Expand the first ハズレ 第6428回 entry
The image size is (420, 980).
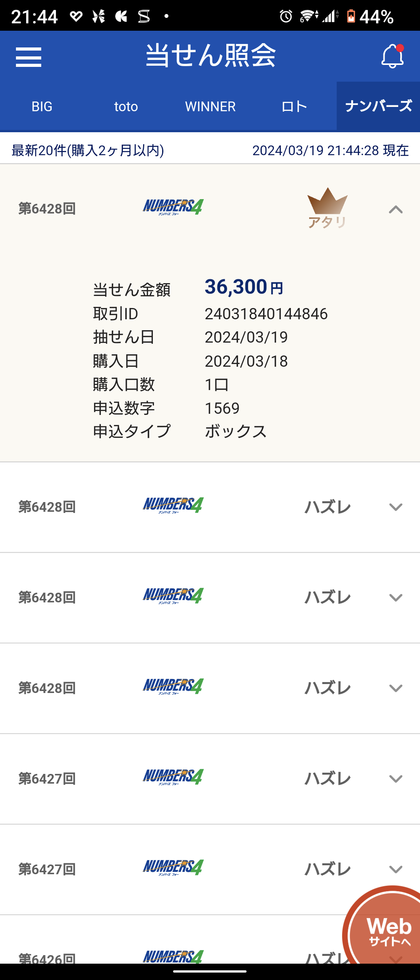pos(395,507)
